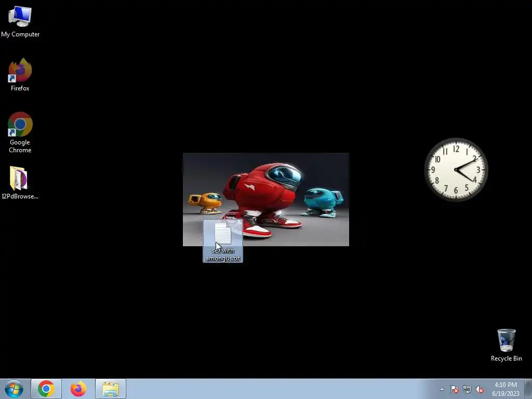Click the analog clock gadget

click(x=456, y=169)
